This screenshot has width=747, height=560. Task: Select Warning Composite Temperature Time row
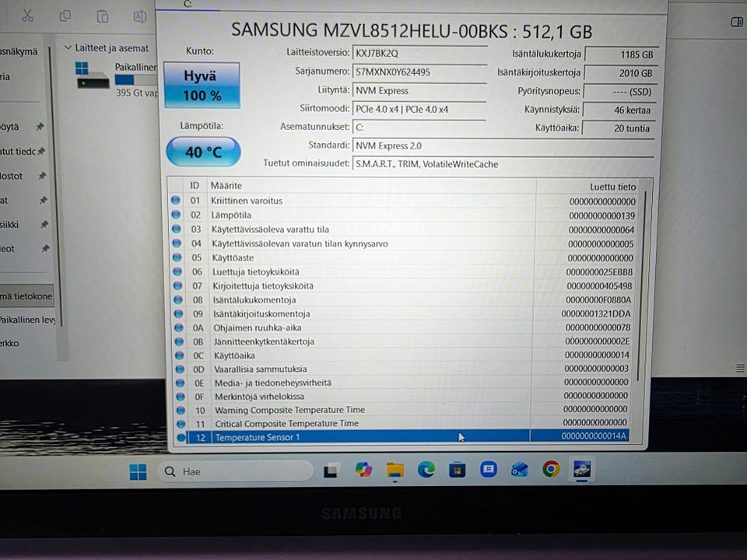click(x=403, y=410)
